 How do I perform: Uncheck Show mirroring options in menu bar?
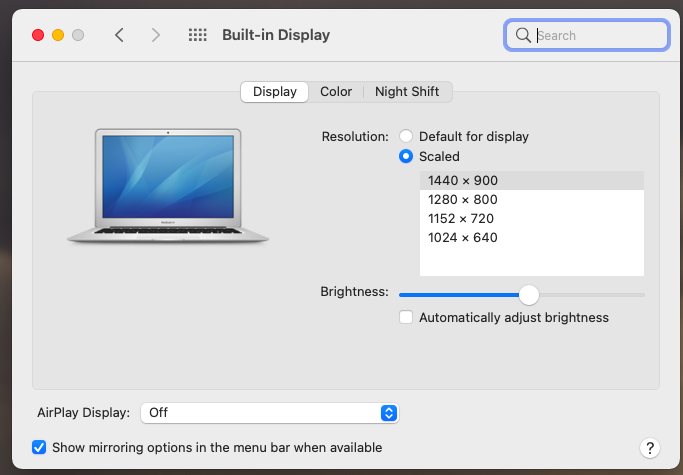tap(39, 447)
